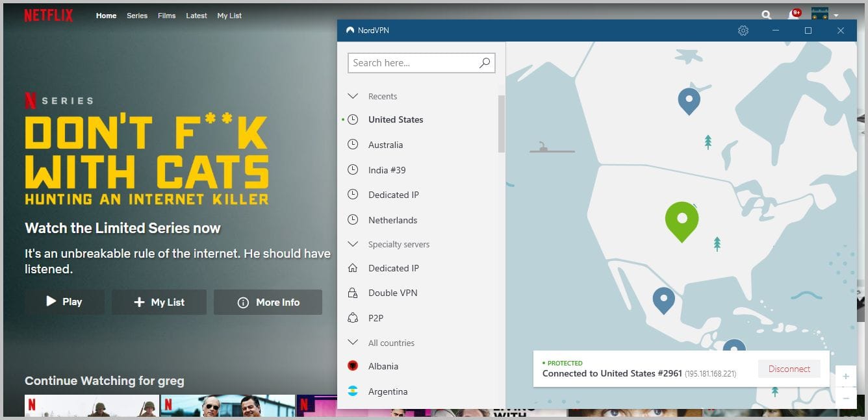Click the Netflix logo
This screenshot has width=868, height=420.
coord(49,15)
